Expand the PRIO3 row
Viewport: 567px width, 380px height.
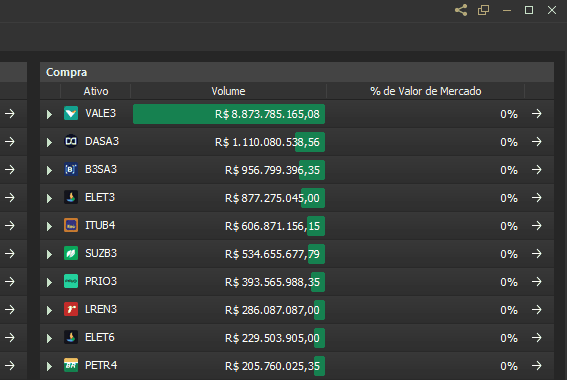point(49,283)
